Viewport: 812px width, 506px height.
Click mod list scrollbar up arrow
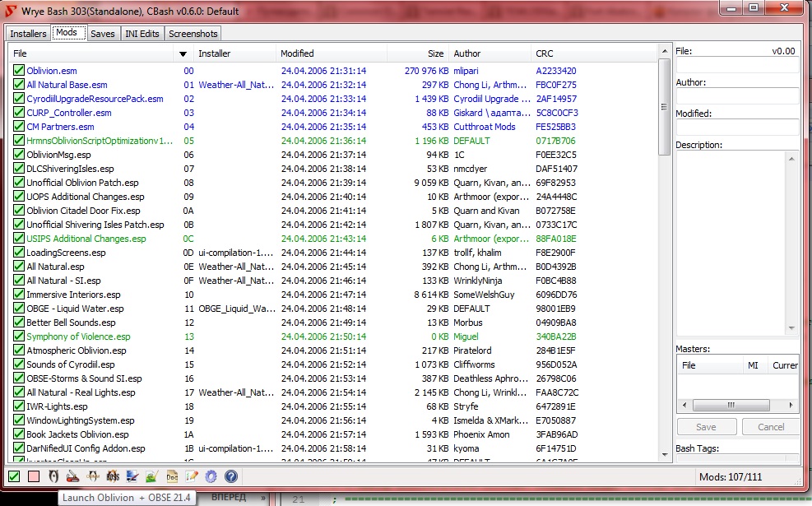pos(665,51)
